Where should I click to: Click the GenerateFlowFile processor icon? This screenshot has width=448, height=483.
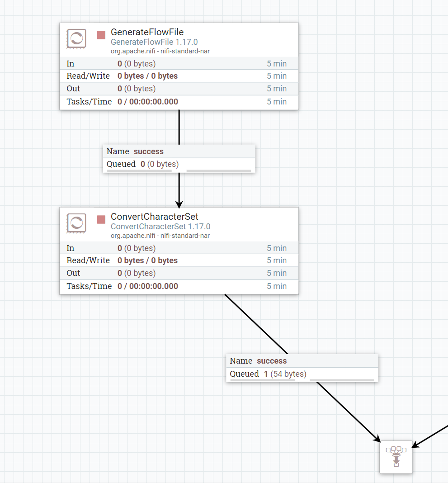(76, 38)
